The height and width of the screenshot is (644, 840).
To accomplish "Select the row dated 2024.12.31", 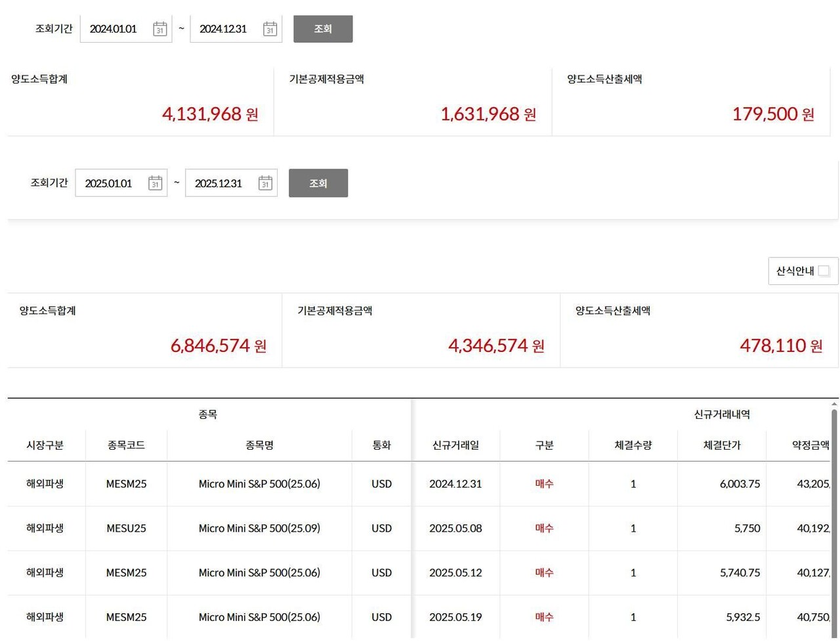I will [x=455, y=484].
